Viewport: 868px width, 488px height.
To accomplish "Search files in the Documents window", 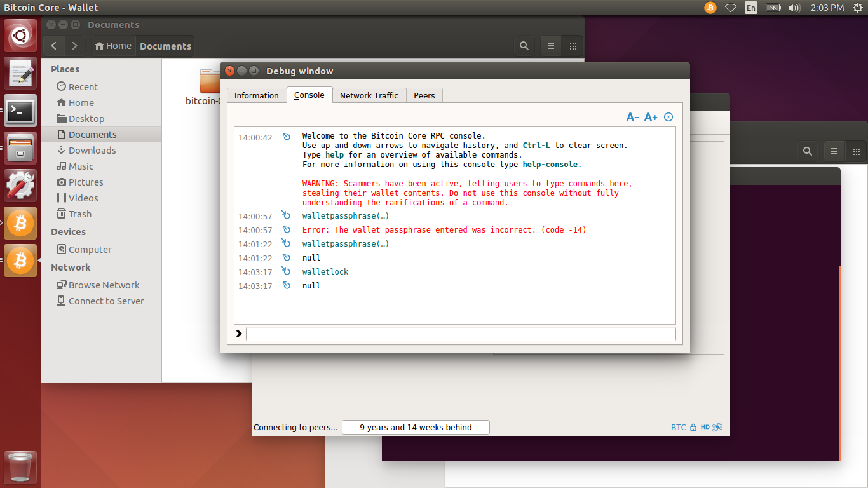I will [x=524, y=46].
